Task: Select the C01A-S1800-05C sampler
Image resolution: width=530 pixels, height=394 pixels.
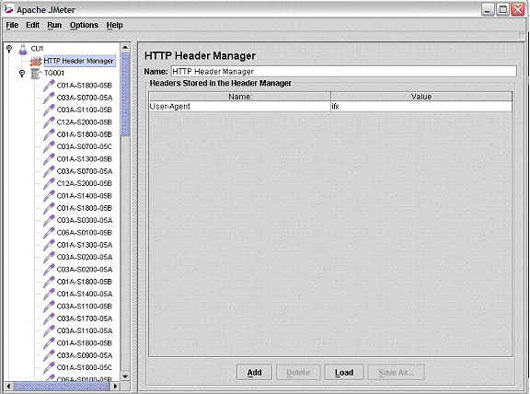Action: pyautogui.click(x=85, y=368)
